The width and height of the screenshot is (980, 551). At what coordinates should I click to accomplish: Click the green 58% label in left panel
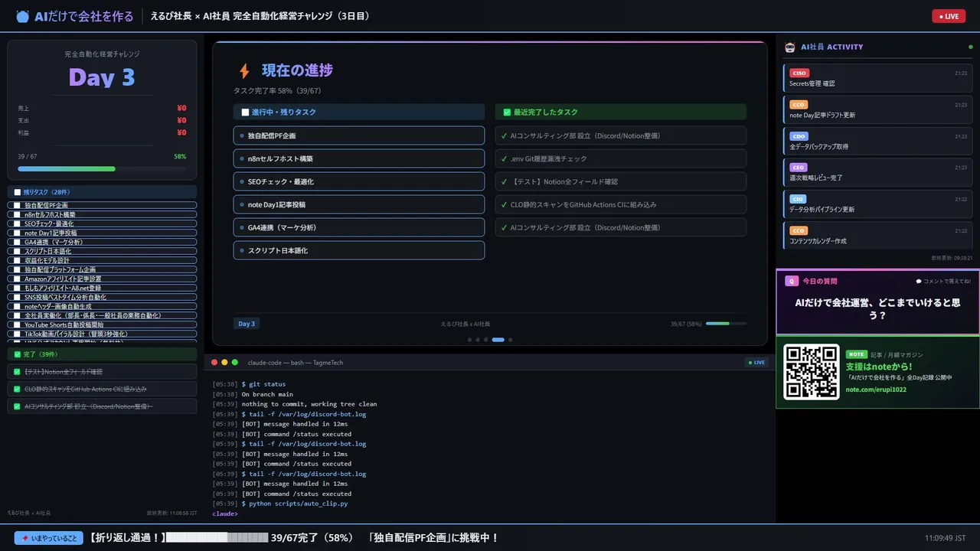pos(180,156)
